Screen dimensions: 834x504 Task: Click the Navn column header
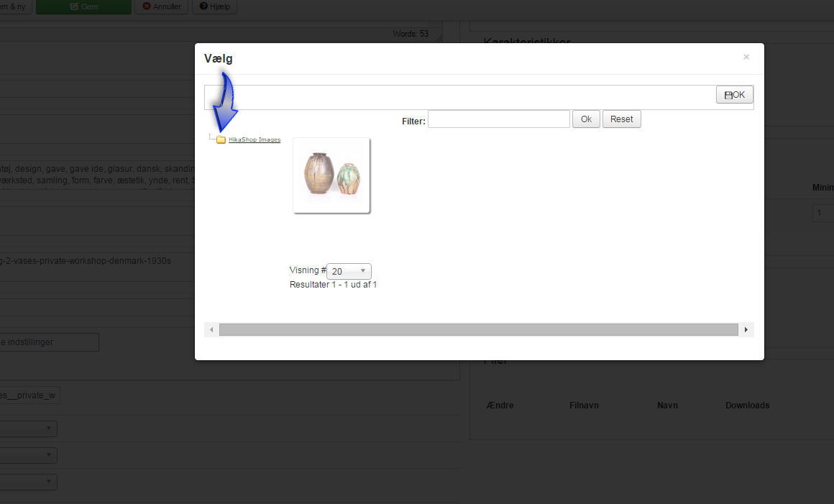point(667,405)
